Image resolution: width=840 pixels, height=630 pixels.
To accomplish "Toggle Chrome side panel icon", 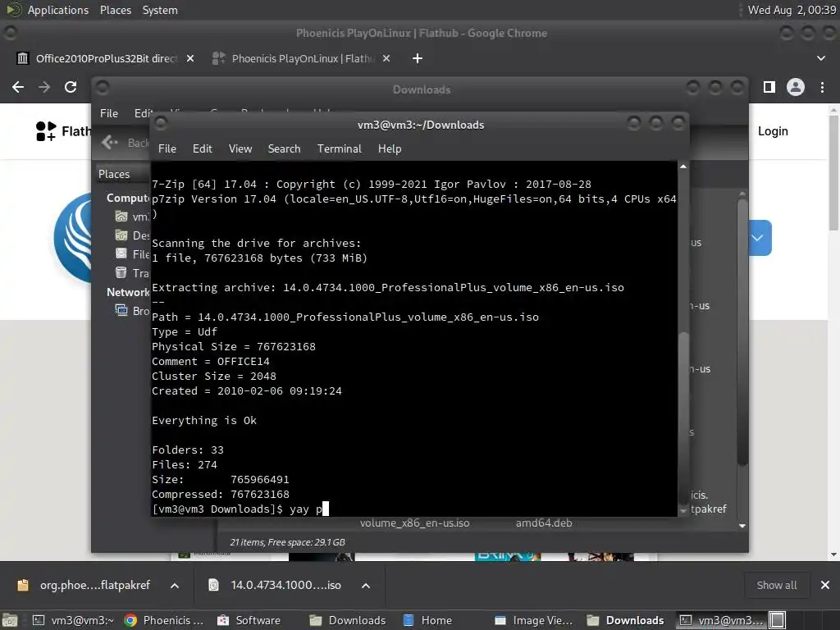I will [769, 87].
